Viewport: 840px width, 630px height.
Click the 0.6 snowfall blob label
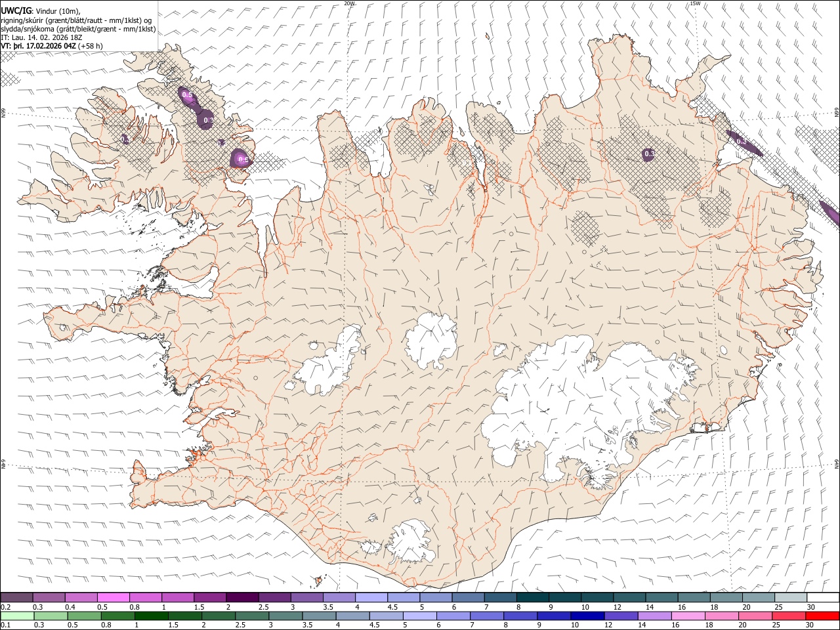pos(243,159)
